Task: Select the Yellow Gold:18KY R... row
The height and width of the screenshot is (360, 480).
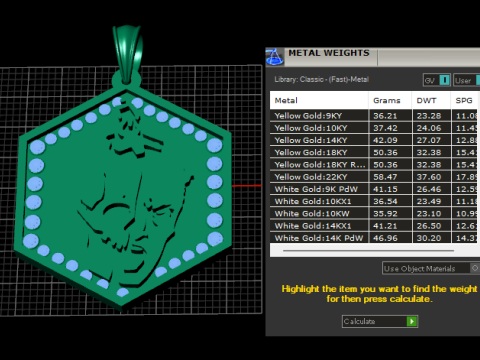Action: coord(373,165)
